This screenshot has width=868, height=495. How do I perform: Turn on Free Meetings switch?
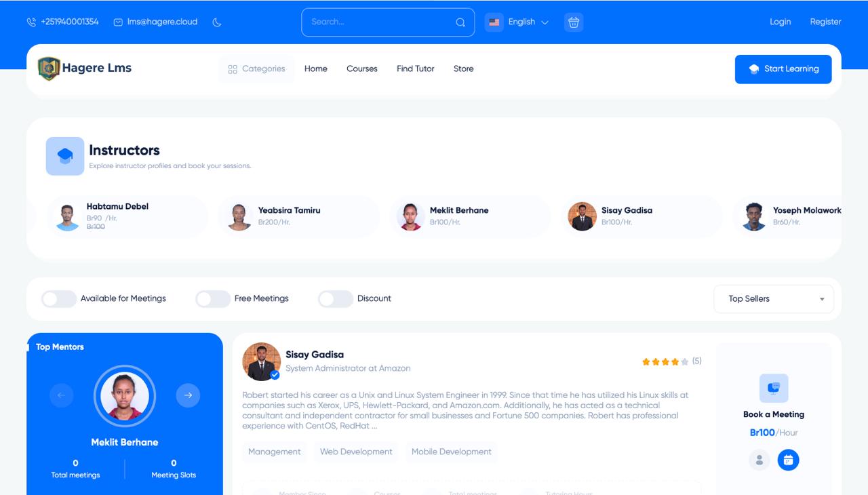click(213, 299)
